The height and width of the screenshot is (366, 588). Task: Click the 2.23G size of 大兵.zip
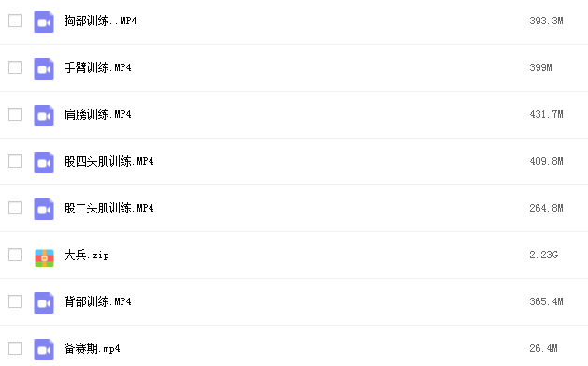pyautogui.click(x=544, y=255)
